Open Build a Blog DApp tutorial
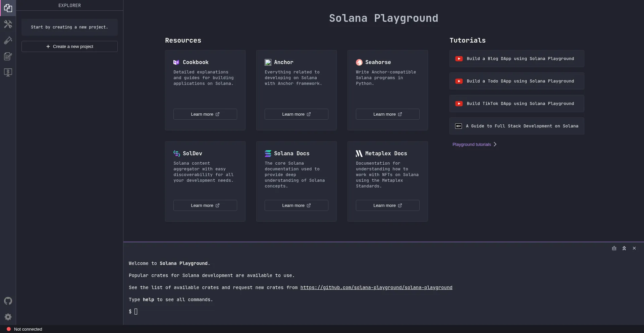 (x=517, y=59)
